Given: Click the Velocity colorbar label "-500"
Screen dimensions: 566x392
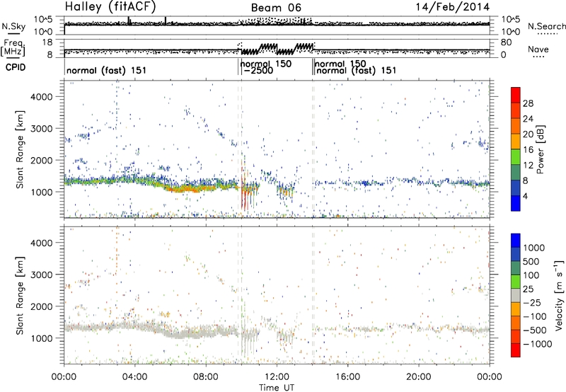Looking at the screenshot, I should [535, 330].
